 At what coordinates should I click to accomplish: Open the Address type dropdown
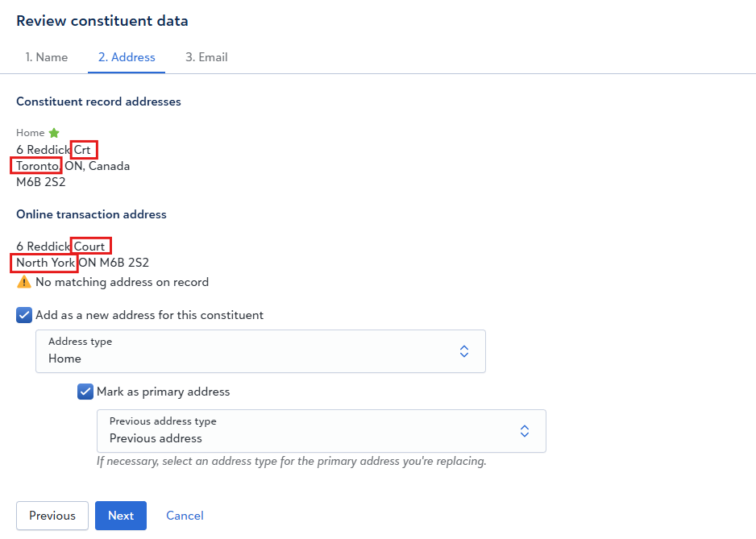click(x=260, y=351)
